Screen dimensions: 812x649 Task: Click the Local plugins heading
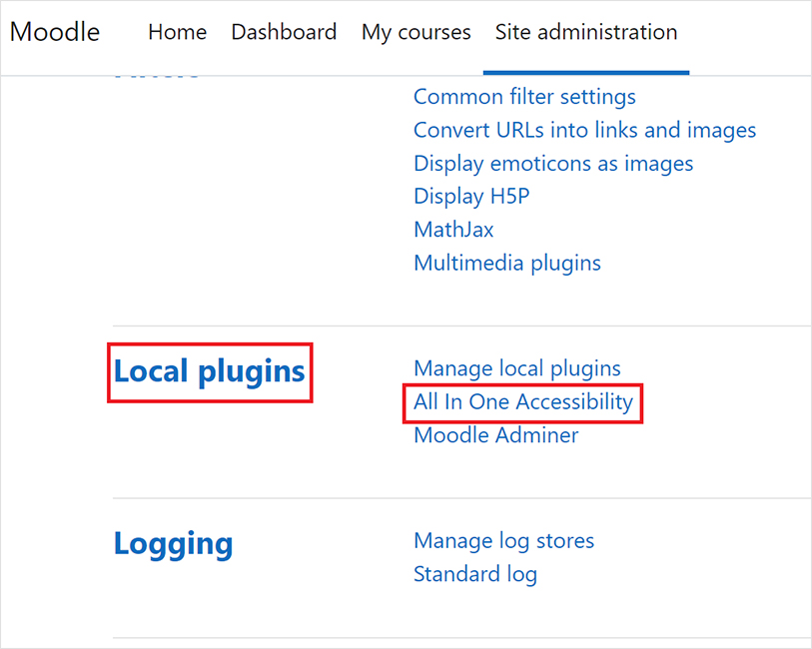(x=210, y=371)
